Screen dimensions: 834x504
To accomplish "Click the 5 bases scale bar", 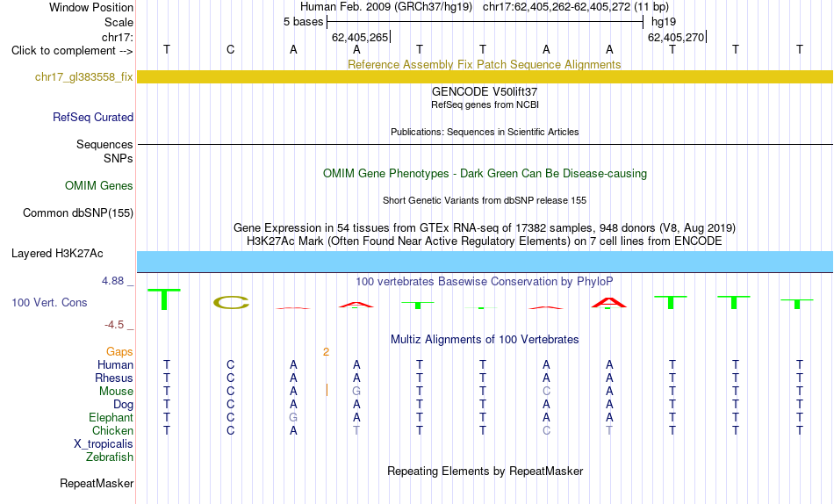I will [485, 22].
